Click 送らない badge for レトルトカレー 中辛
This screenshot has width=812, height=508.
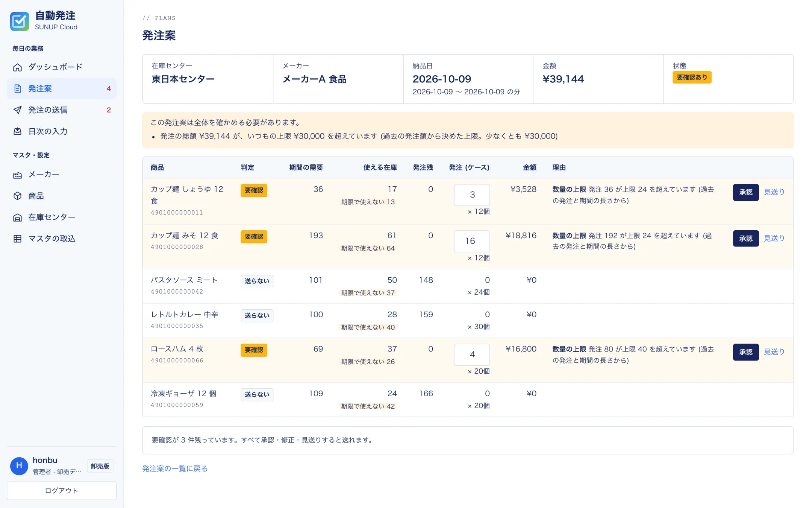(x=257, y=316)
